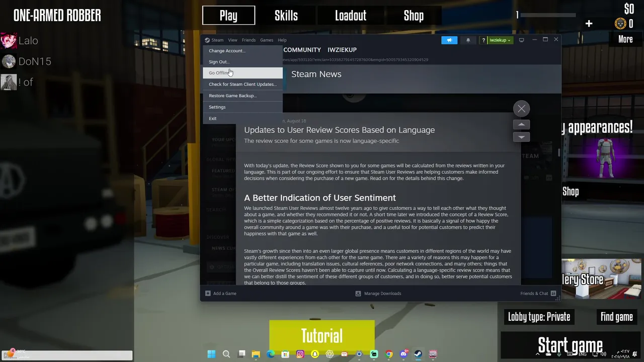Open Windows taskbar search
The width and height of the screenshot is (644, 362).
(x=226, y=354)
